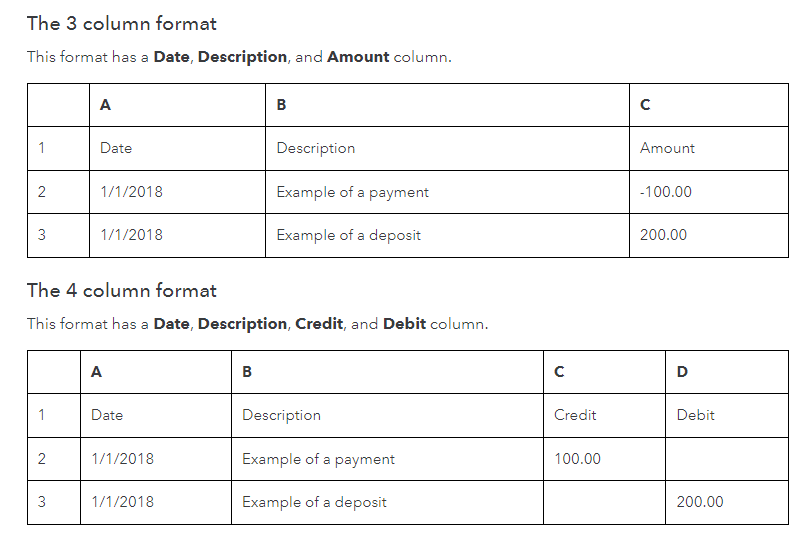803x540 pixels.
Task: Click the "The 3 column format" heading
Action: pyautogui.click(x=122, y=23)
